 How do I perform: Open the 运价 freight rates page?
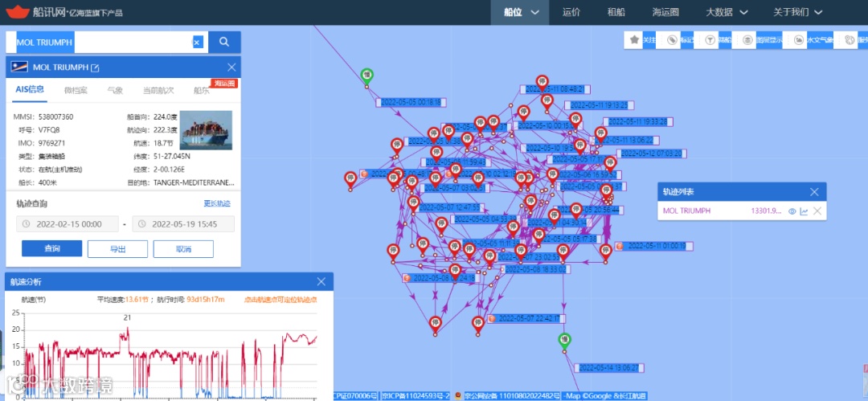point(571,12)
